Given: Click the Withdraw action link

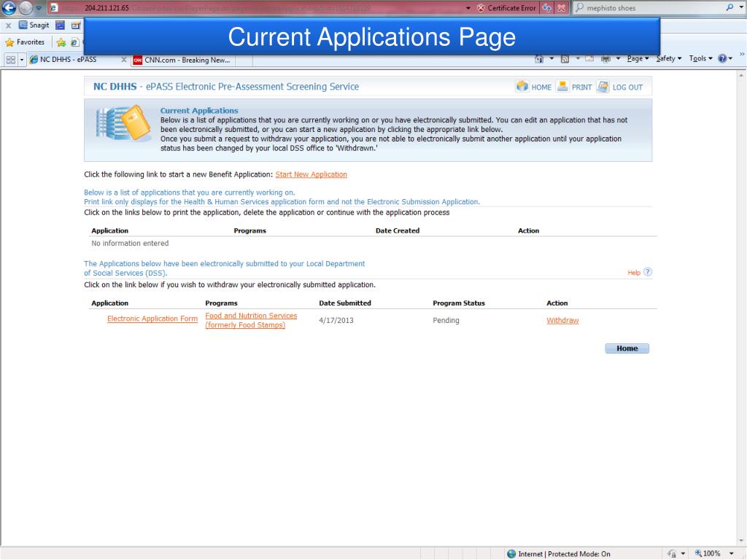Looking at the screenshot, I should 562,321.
